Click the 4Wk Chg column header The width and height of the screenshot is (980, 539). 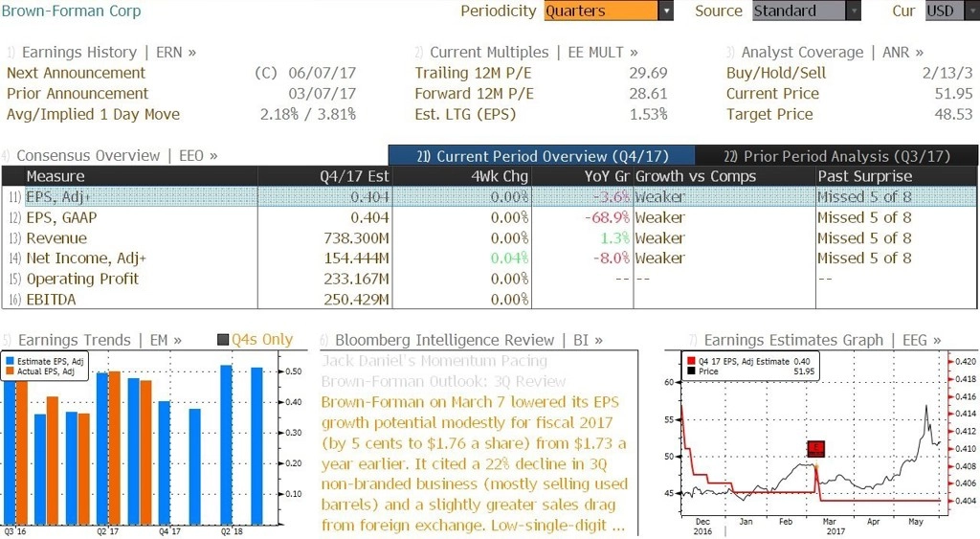(462, 176)
